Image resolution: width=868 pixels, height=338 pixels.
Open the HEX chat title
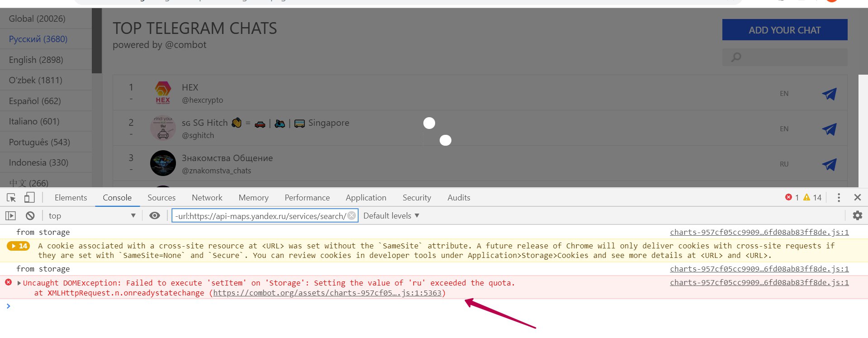190,87
